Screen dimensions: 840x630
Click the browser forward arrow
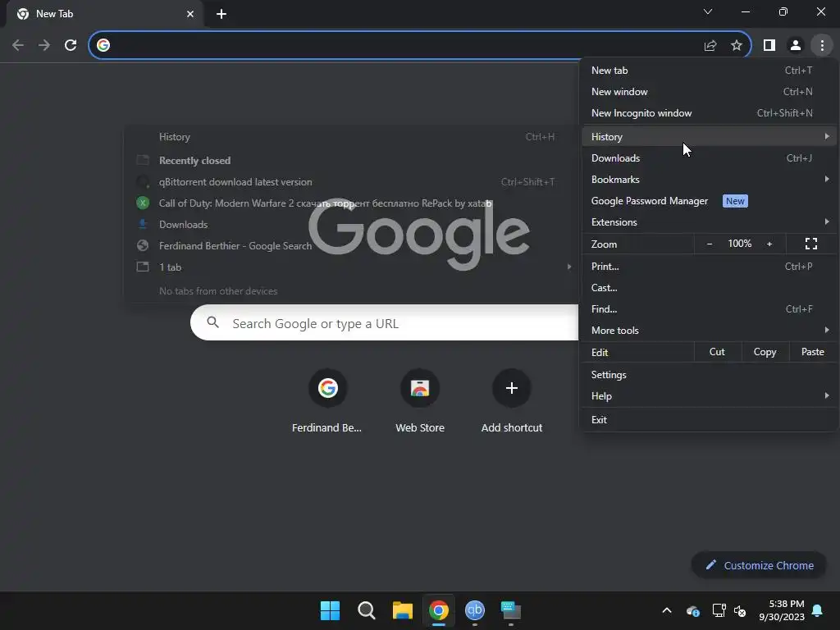click(x=44, y=45)
